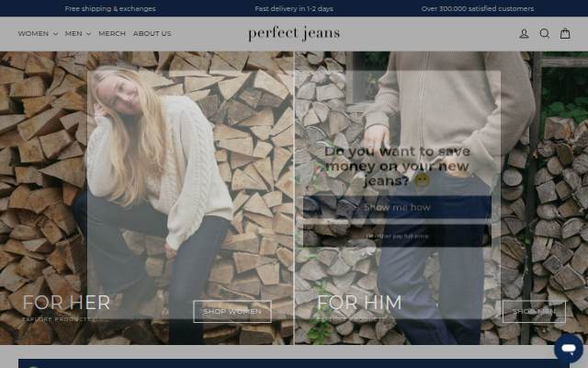Screen dimensions: 588x368
Task: Decline with 'I'd rather pay full price'
Action: pos(397,236)
